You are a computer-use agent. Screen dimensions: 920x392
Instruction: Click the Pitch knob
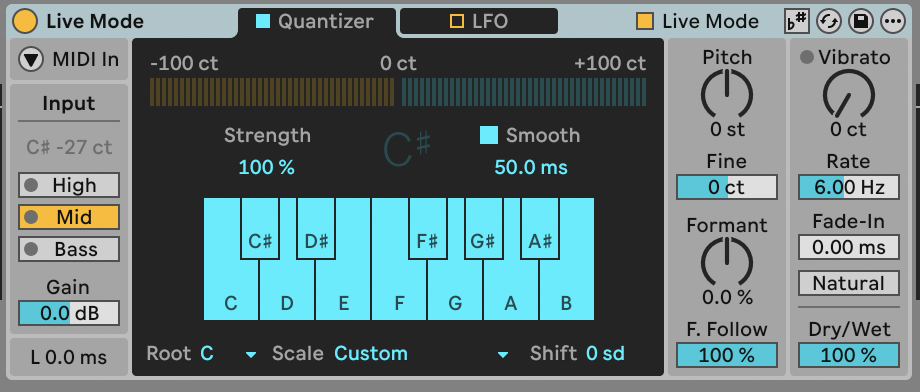pos(727,94)
